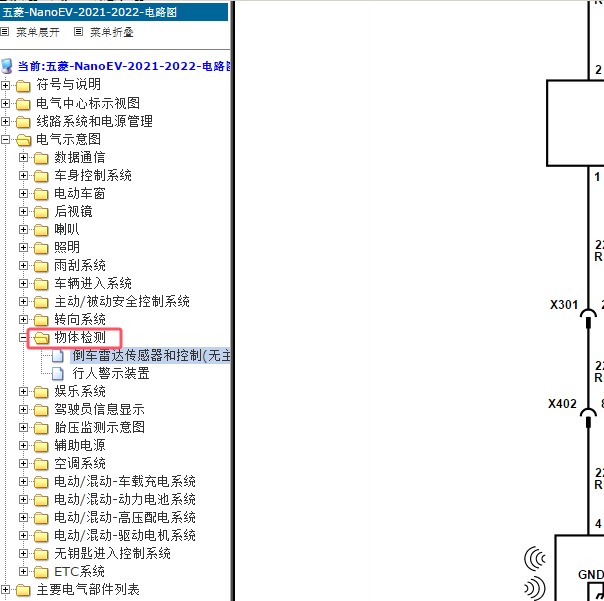Screen dimensions: 604x601
Task: Click the X301 connector label in diagram
Action: click(564, 305)
